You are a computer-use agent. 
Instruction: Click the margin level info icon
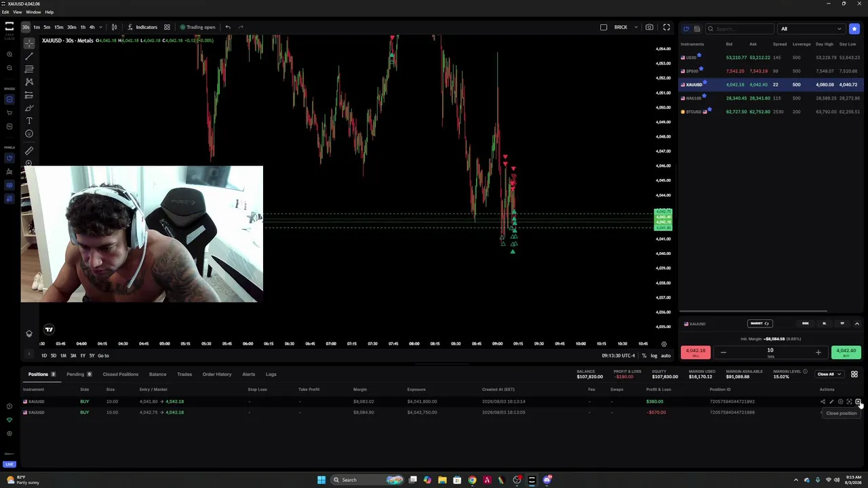coord(805,371)
